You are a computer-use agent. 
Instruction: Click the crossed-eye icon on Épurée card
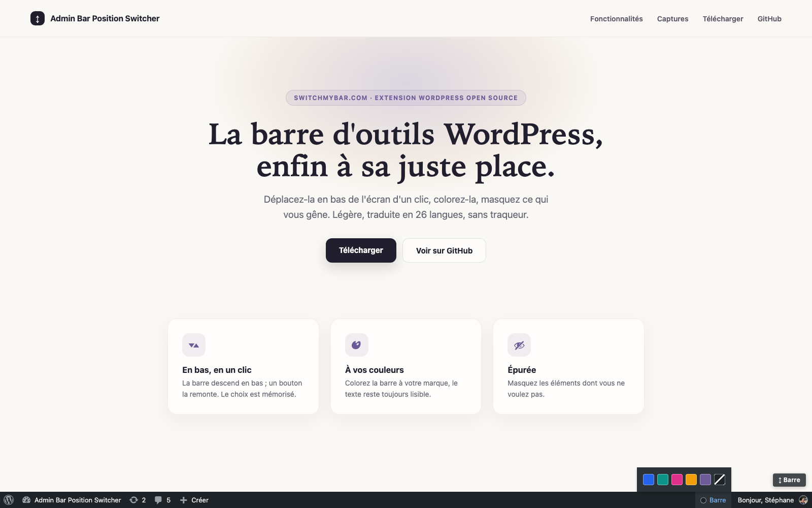(519, 345)
